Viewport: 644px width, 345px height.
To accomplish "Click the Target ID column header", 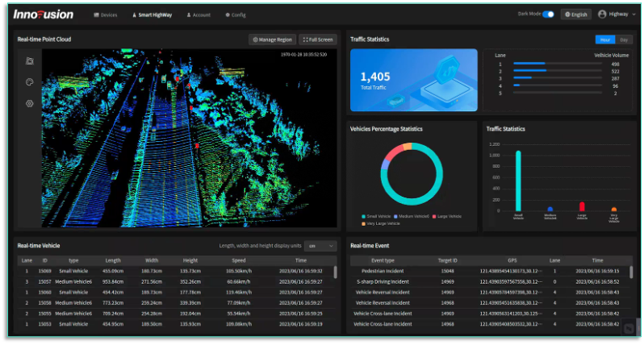I will (x=447, y=260).
